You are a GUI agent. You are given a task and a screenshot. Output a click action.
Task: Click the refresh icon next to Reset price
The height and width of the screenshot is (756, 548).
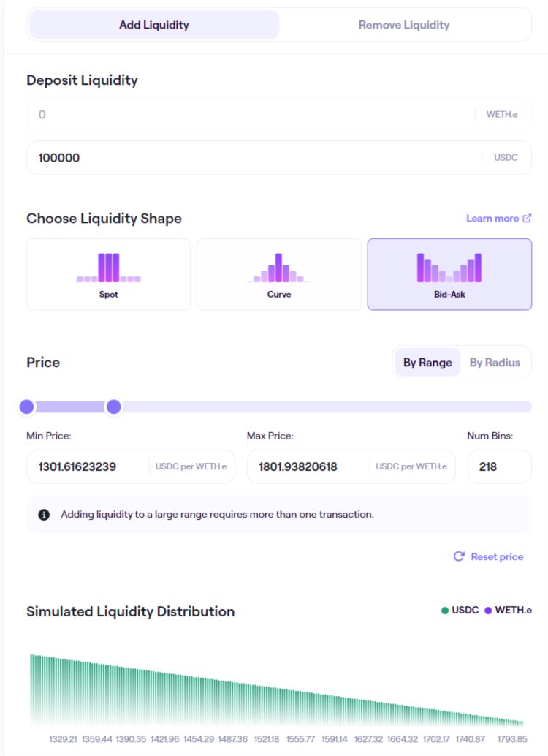click(x=459, y=556)
